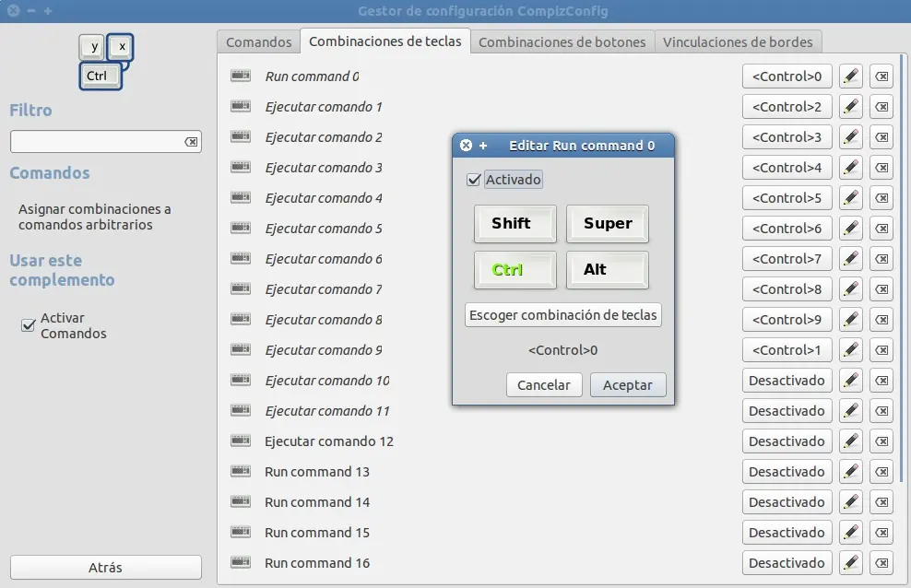
Task: Click the Commands plugin keyboard logo icon
Action: click(106, 62)
